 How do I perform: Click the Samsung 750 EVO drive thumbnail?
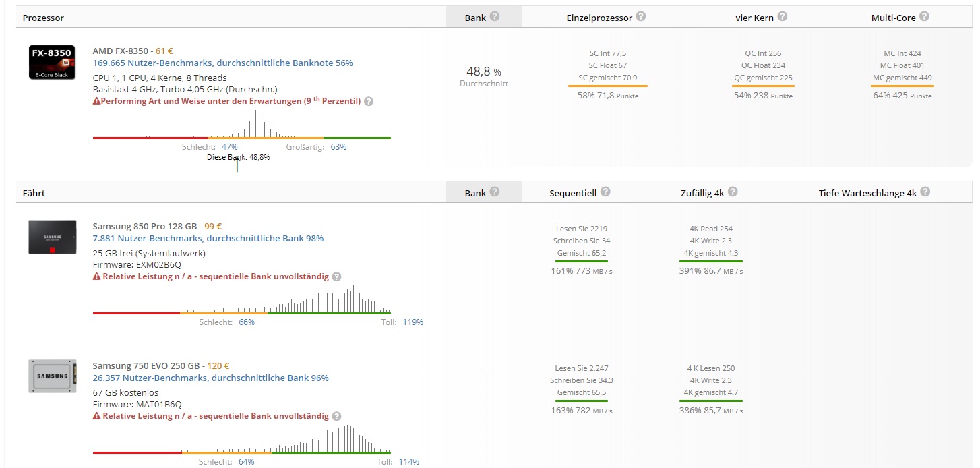coord(52,376)
